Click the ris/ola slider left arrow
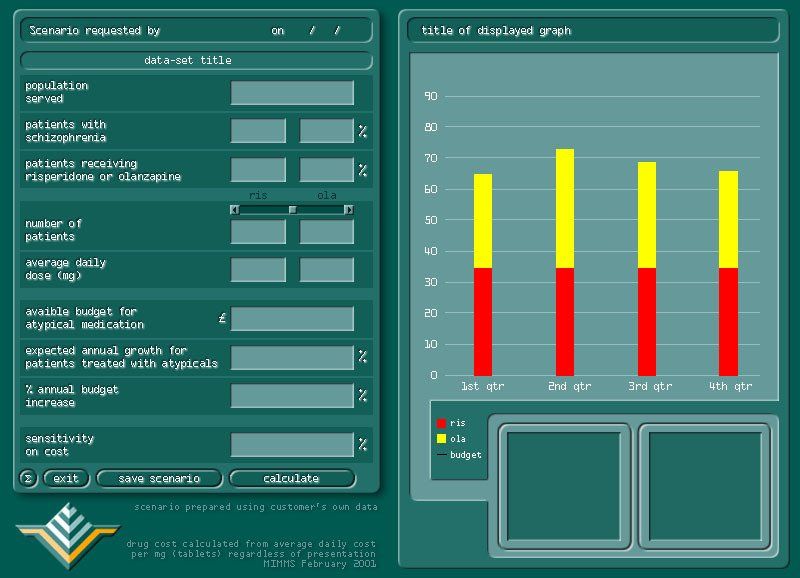 (235, 210)
